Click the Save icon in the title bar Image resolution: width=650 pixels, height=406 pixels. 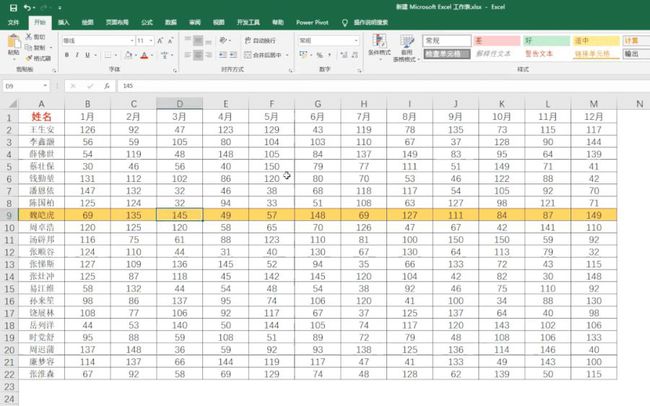click(13, 7)
